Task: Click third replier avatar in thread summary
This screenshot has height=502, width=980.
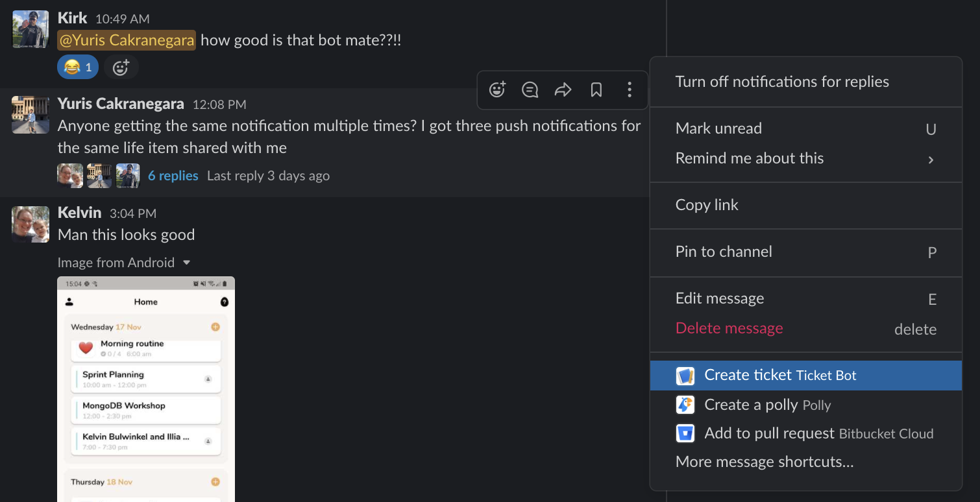Action: [128, 176]
